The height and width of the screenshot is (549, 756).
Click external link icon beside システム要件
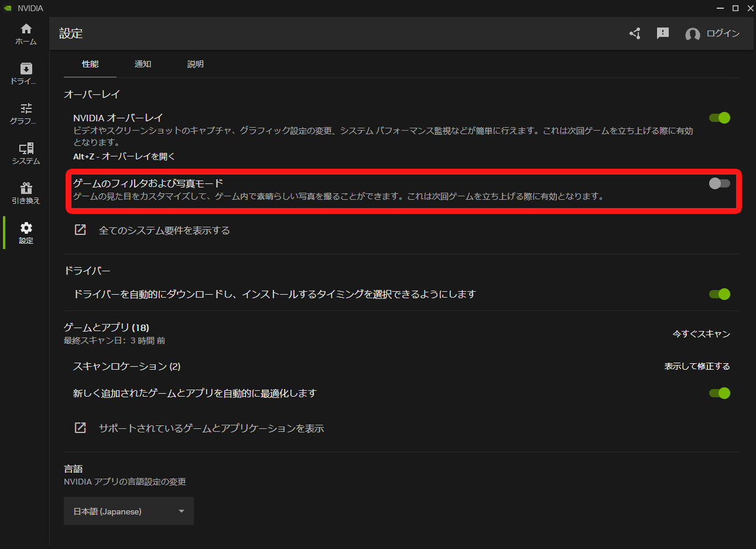pos(80,230)
